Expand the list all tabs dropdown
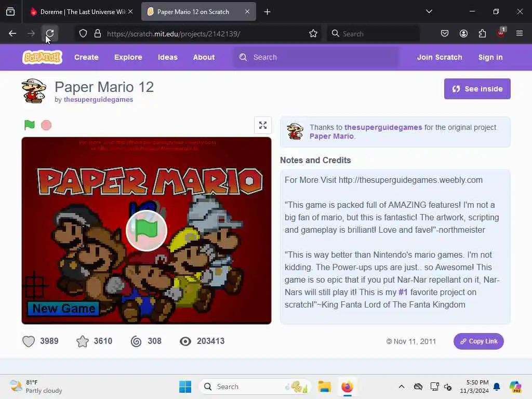This screenshot has width=532, height=399. point(429,11)
